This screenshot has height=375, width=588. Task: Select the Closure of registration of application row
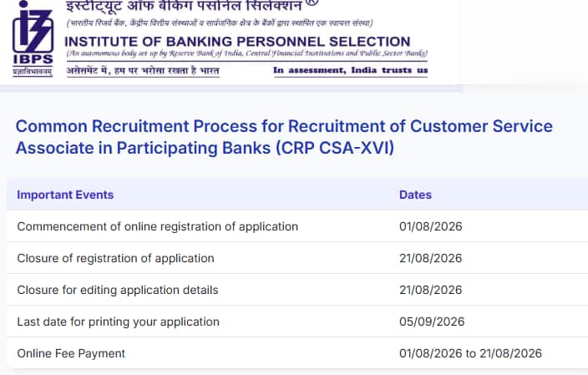[297, 258]
